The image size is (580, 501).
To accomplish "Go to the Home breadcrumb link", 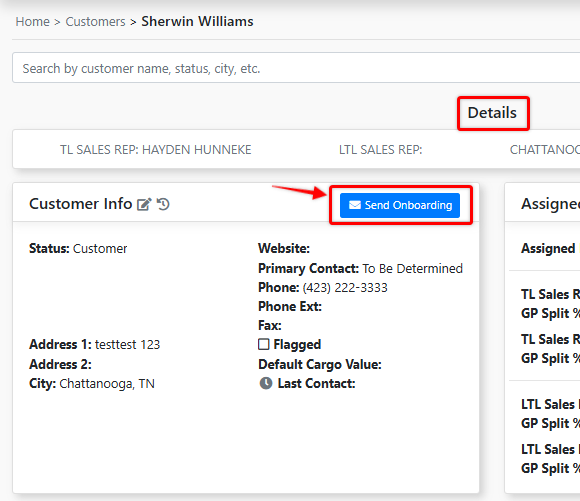I will [33, 22].
